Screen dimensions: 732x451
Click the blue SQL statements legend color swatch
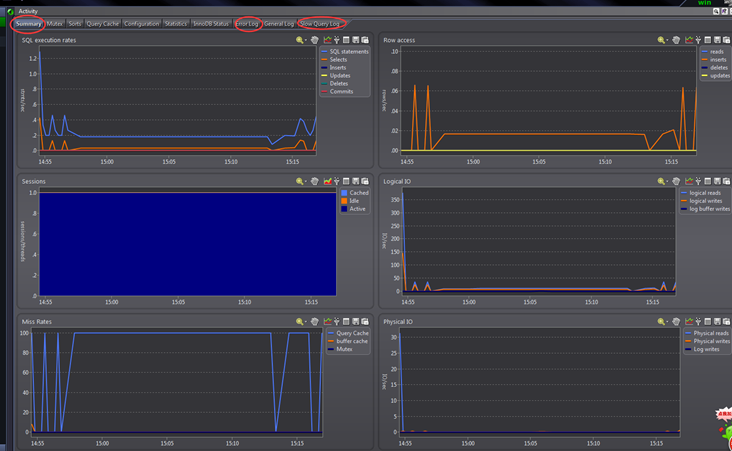324,52
